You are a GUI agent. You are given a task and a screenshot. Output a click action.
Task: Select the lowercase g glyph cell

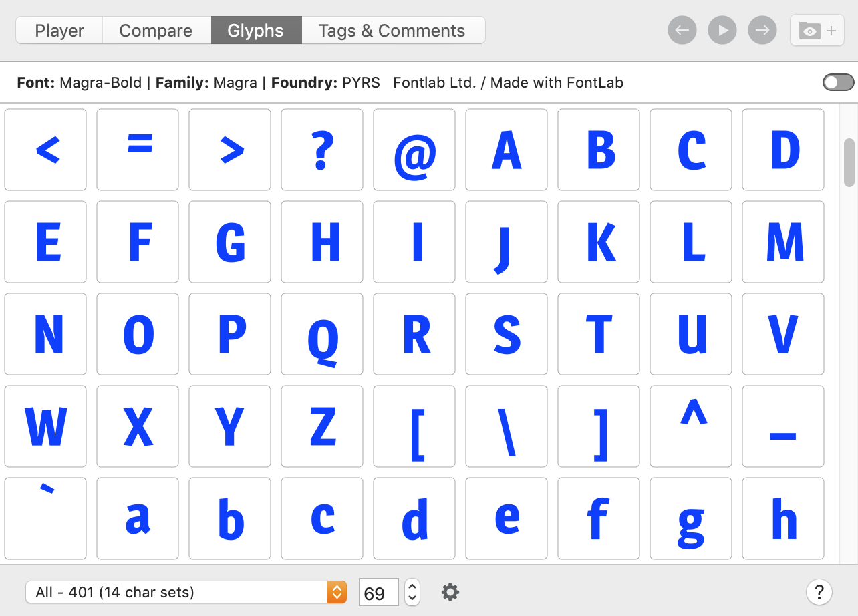point(691,518)
